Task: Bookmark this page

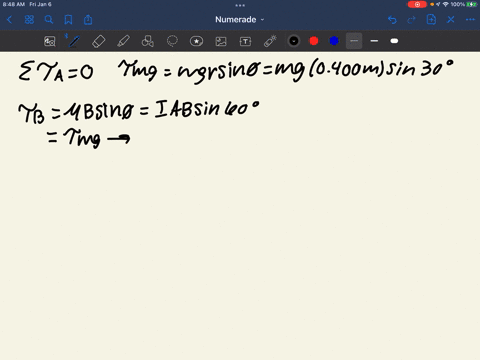Action: point(68,20)
